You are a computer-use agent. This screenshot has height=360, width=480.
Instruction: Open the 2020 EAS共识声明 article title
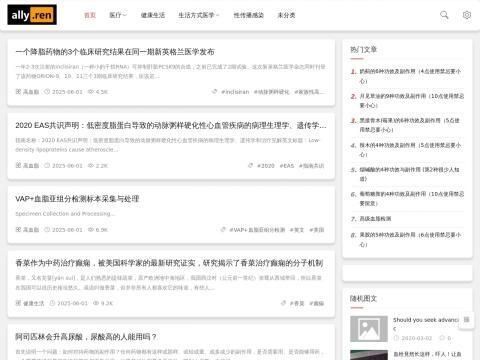171,125
